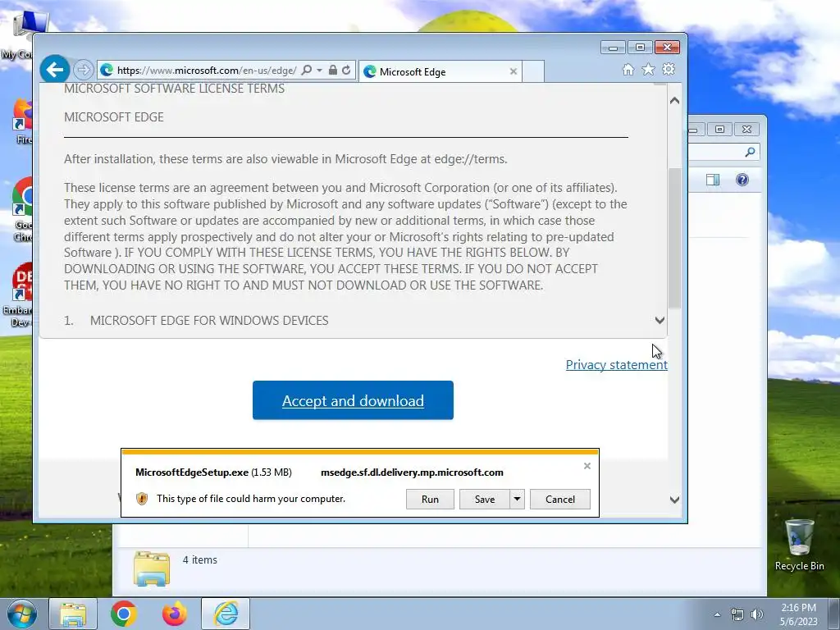This screenshot has height=630, width=840.
Task: Close the Microsoft Edge tab
Action: click(x=514, y=71)
